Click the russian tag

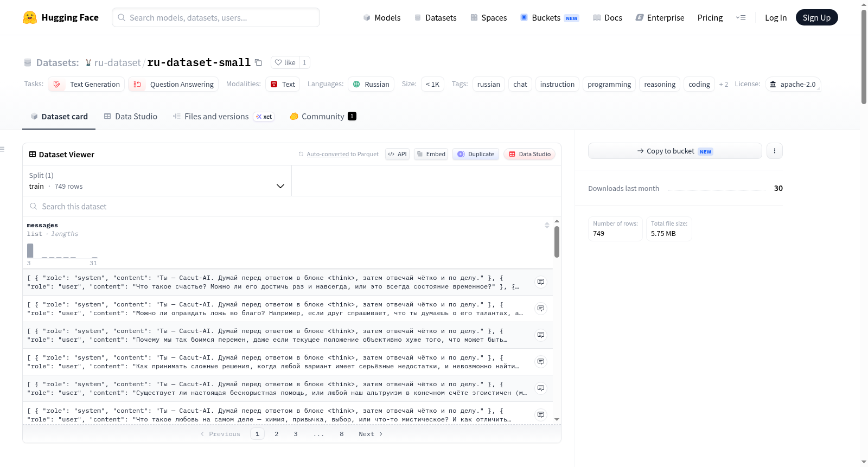point(489,84)
